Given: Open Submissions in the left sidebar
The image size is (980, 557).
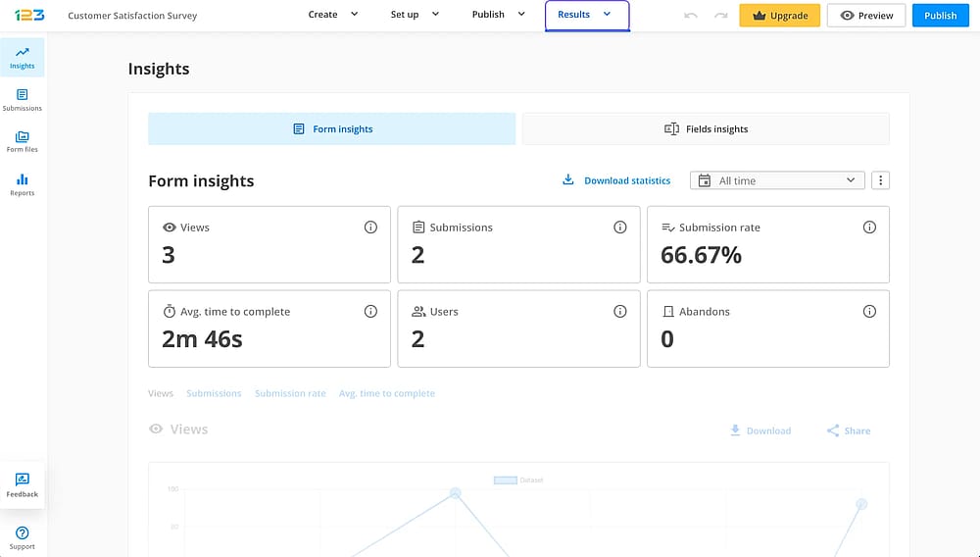Looking at the screenshot, I should tap(23, 100).
